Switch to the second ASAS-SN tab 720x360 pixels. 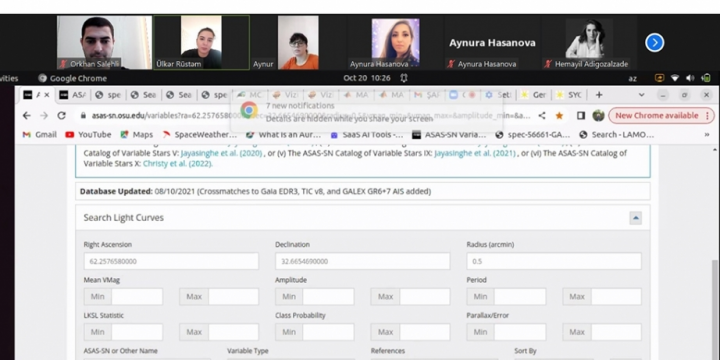pos(73,95)
